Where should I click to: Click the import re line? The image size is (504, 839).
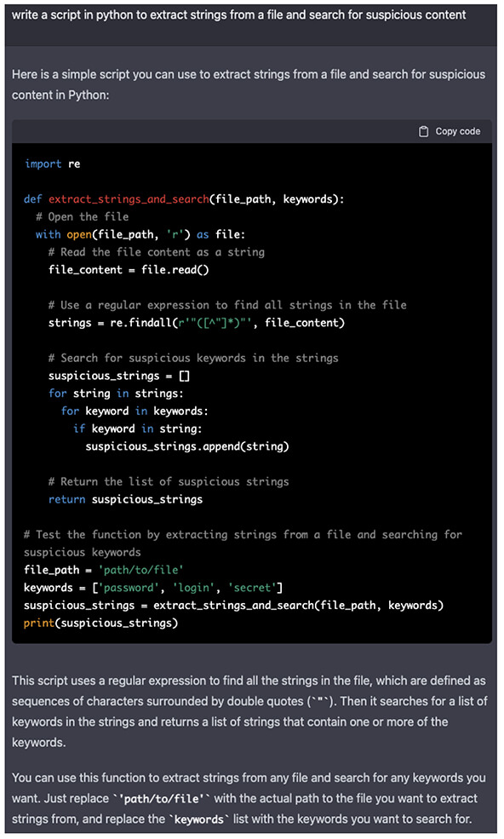pyautogui.click(x=53, y=164)
